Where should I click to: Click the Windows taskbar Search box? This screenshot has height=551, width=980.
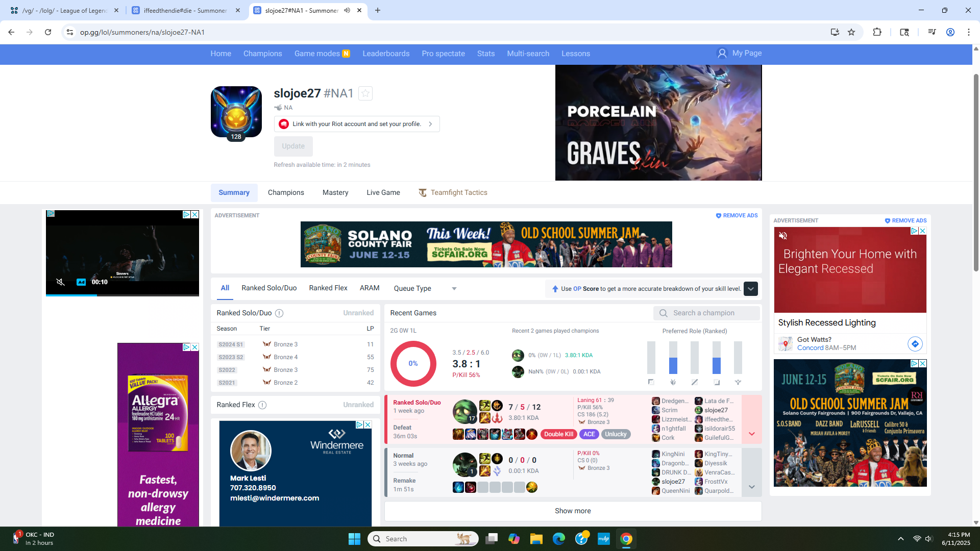click(x=423, y=539)
